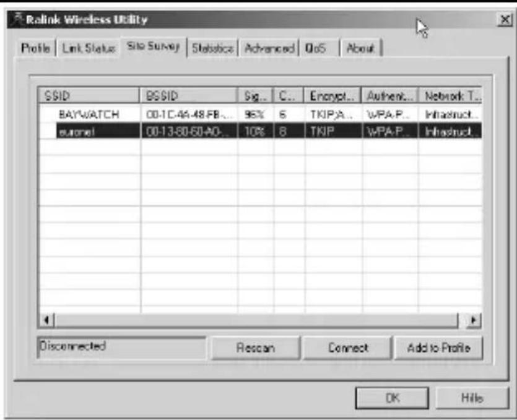Click the Disconnected status field

point(121,347)
